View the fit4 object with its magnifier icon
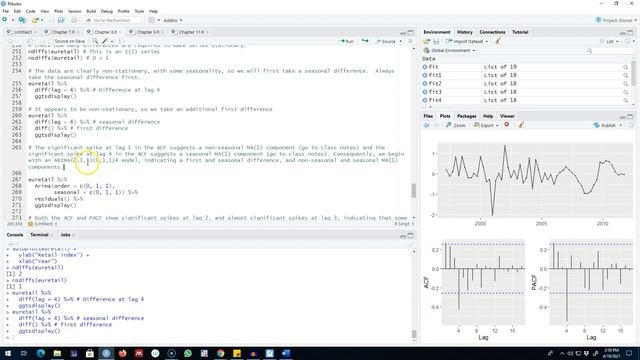Viewport: 640px width, 360px height. tap(625, 100)
